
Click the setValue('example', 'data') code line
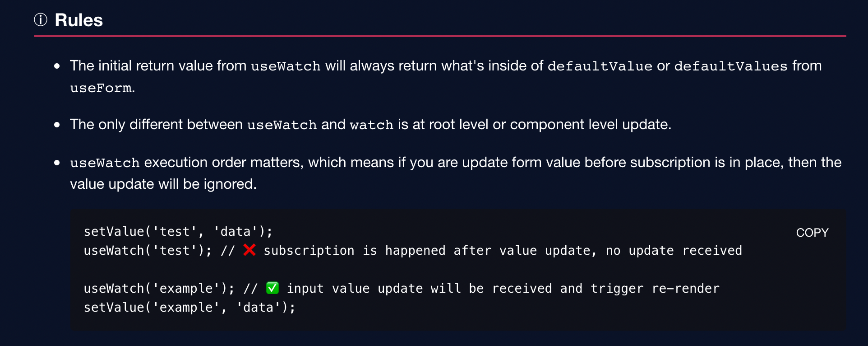pos(189,307)
